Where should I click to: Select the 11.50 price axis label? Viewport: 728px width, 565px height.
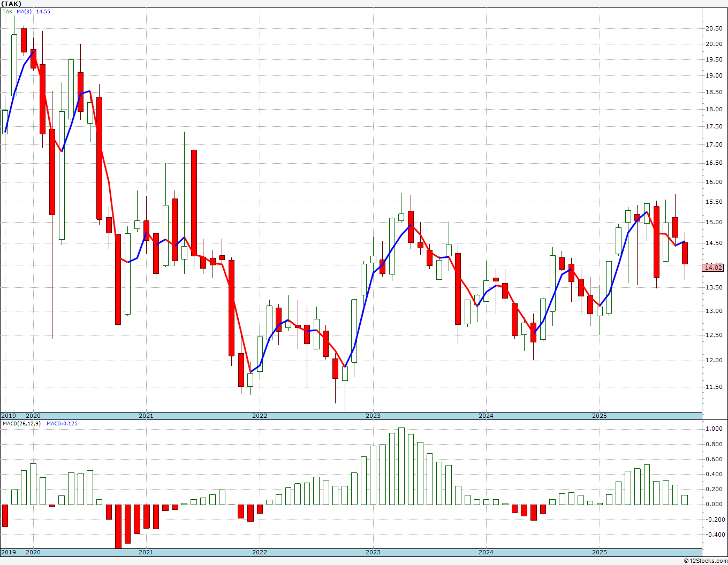point(713,387)
